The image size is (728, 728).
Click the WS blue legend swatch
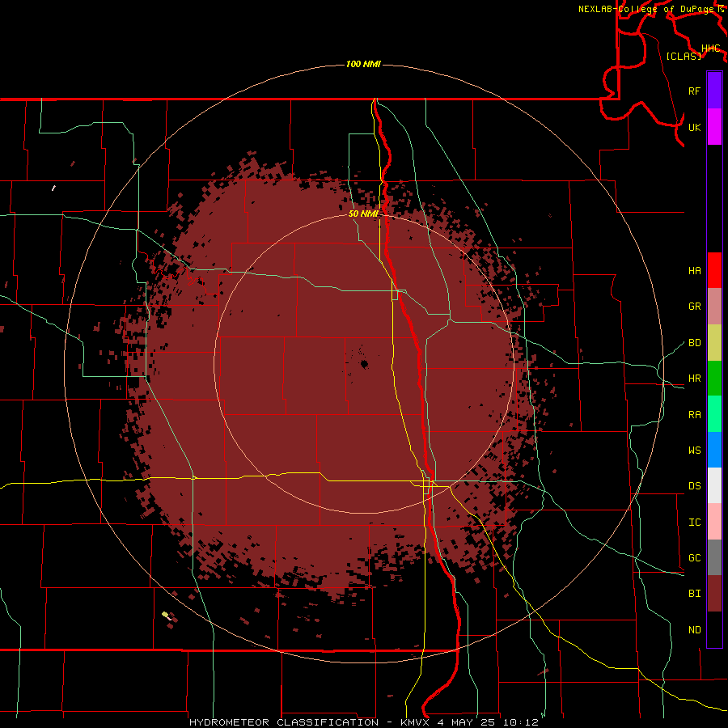click(714, 450)
